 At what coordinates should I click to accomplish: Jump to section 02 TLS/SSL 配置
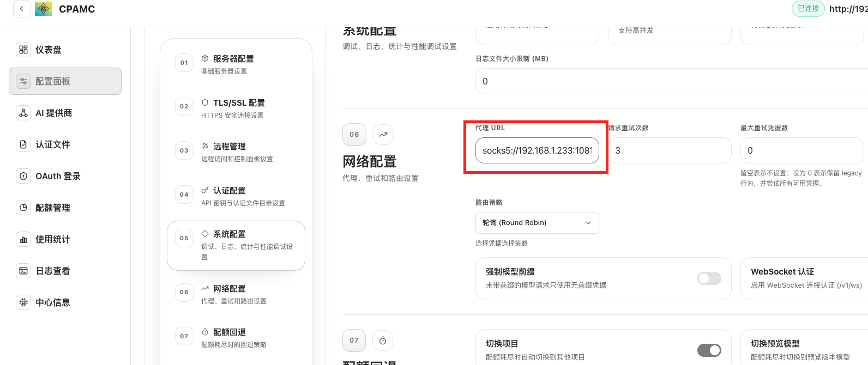pyautogui.click(x=236, y=108)
